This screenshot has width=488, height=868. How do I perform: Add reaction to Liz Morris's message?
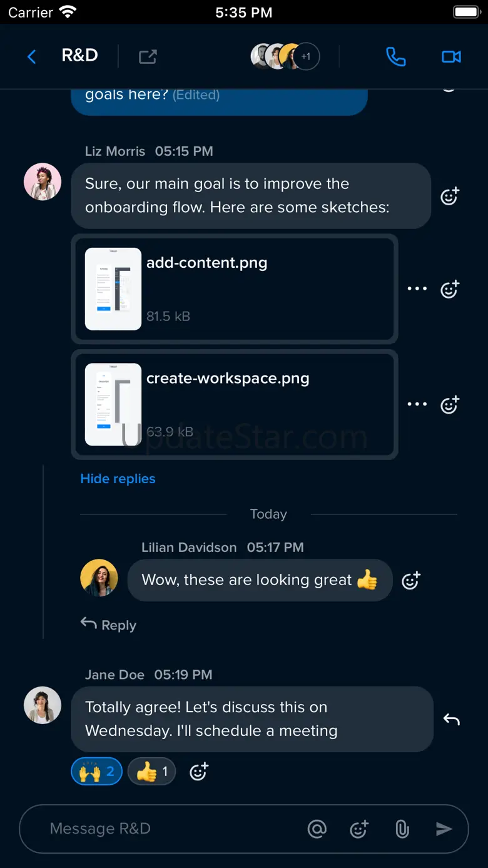[x=450, y=197]
